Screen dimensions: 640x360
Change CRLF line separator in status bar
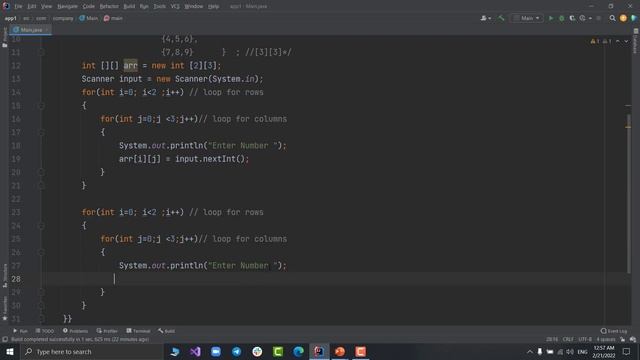point(568,339)
